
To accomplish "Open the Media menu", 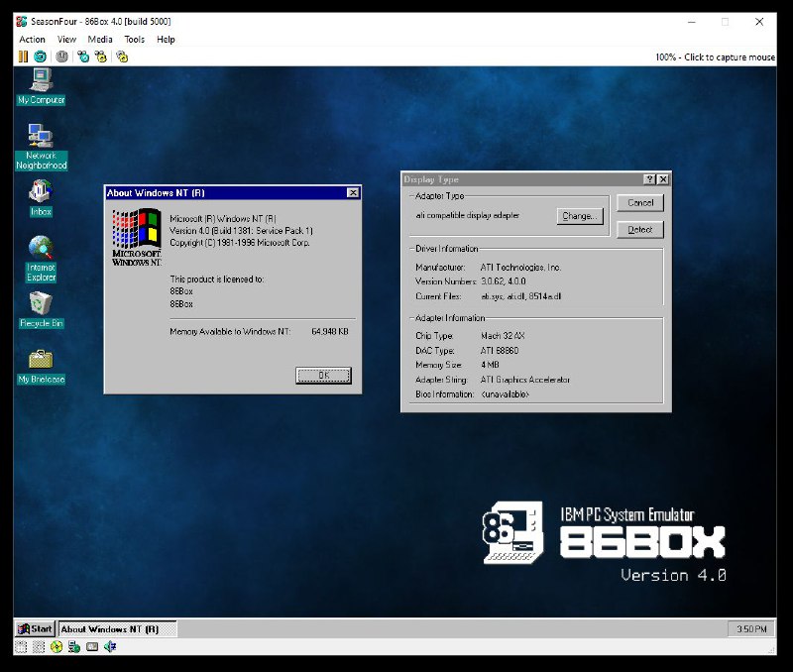I will click(100, 40).
